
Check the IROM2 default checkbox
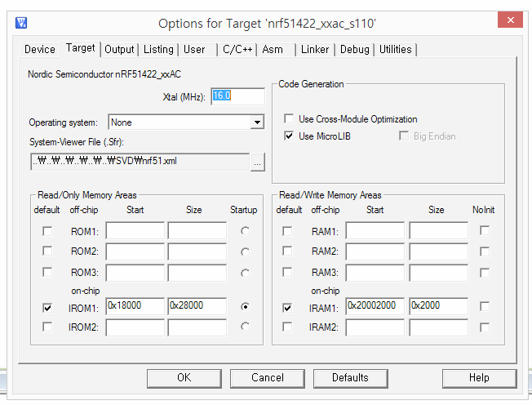pos(47,327)
